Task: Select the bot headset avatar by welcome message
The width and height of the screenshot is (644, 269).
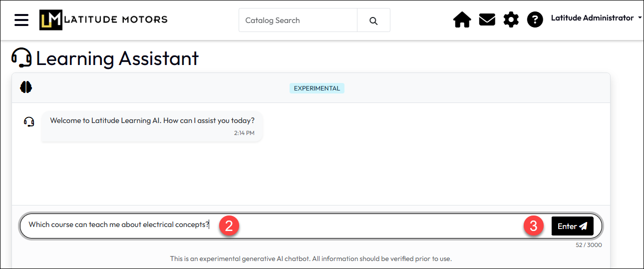Action: (x=29, y=121)
